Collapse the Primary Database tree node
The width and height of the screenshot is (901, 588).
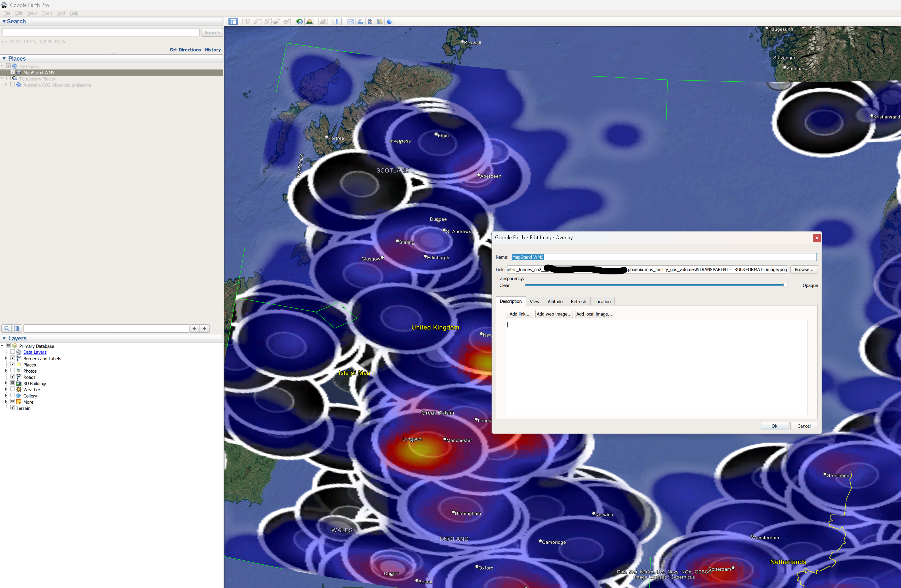(2, 346)
